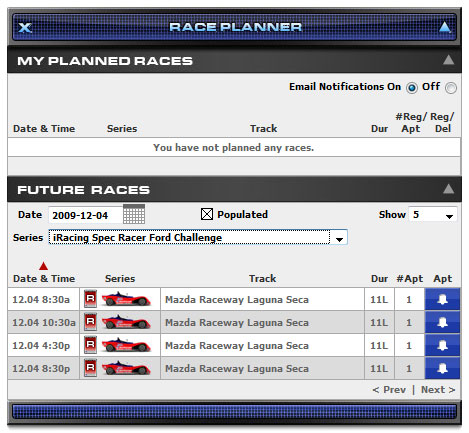This screenshot has width=469, height=433.
Task: Open the Show count dropdown
Action: (x=433, y=214)
